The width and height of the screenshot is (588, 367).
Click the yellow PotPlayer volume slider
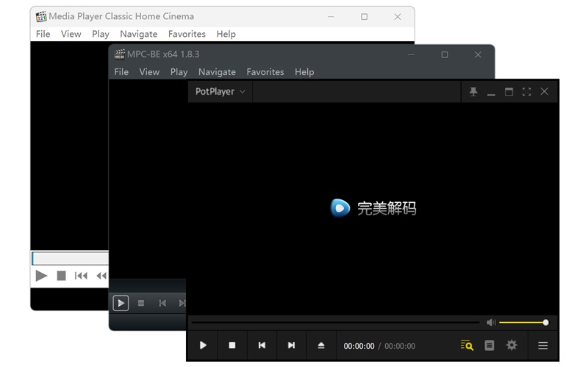tap(522, 322)
